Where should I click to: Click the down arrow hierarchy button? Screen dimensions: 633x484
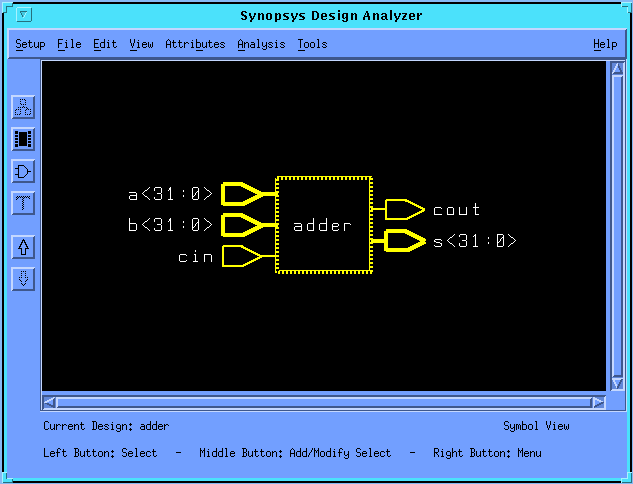coord(23,279)
